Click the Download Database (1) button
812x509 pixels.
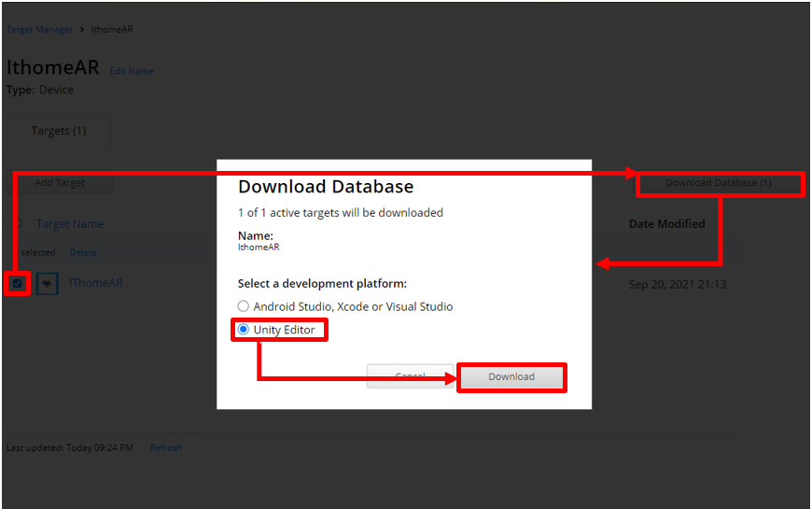click(x=719, y=183)
